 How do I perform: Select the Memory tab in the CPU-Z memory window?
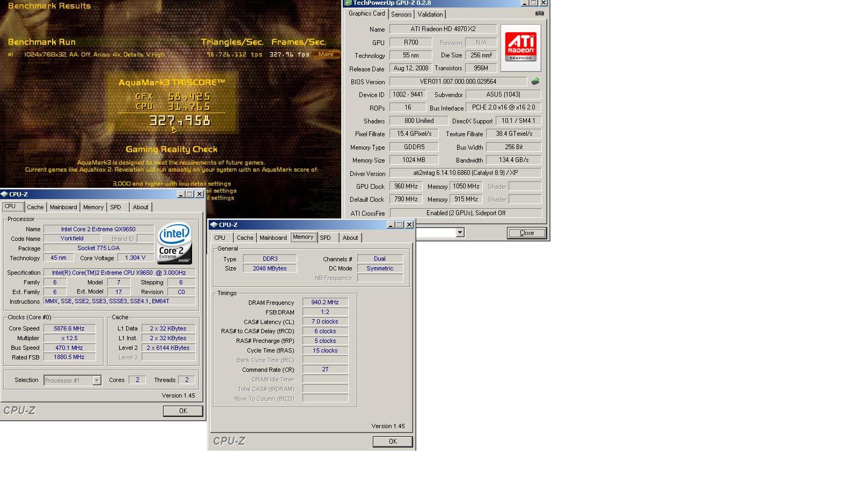(303, 237)
